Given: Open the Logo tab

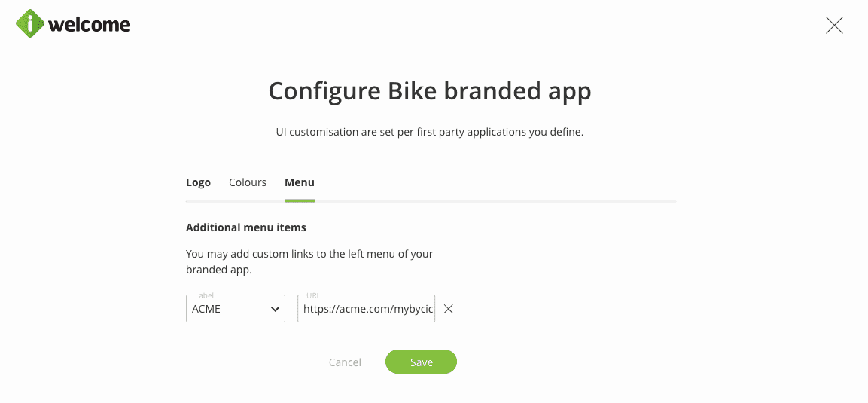Looking at the screenshot, I should click(x=198, y=182).
